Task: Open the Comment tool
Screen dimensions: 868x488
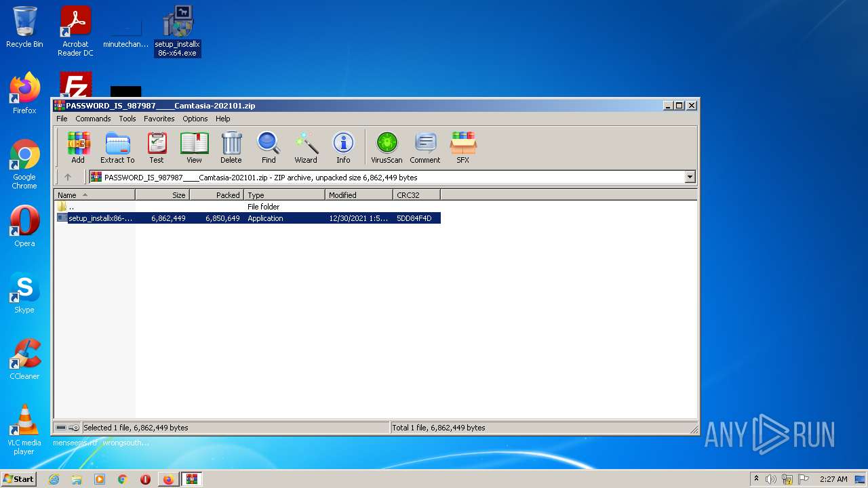Action: (x=425, y=148)
